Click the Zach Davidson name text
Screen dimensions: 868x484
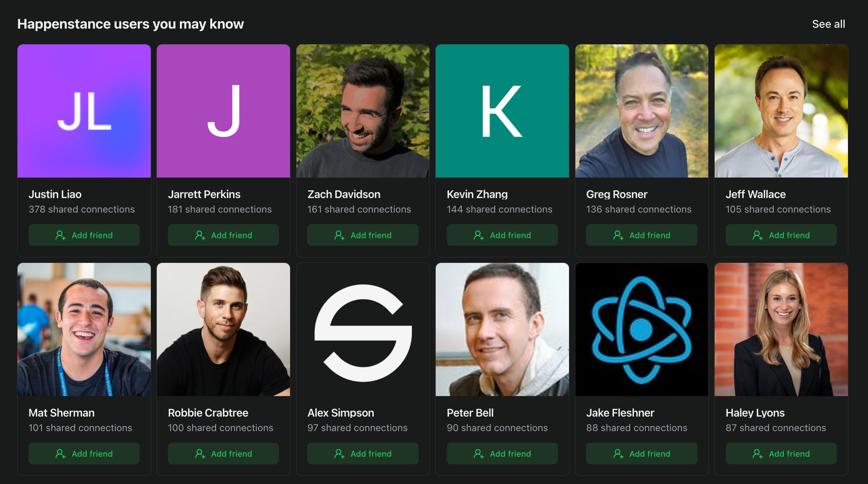point(344,194)
